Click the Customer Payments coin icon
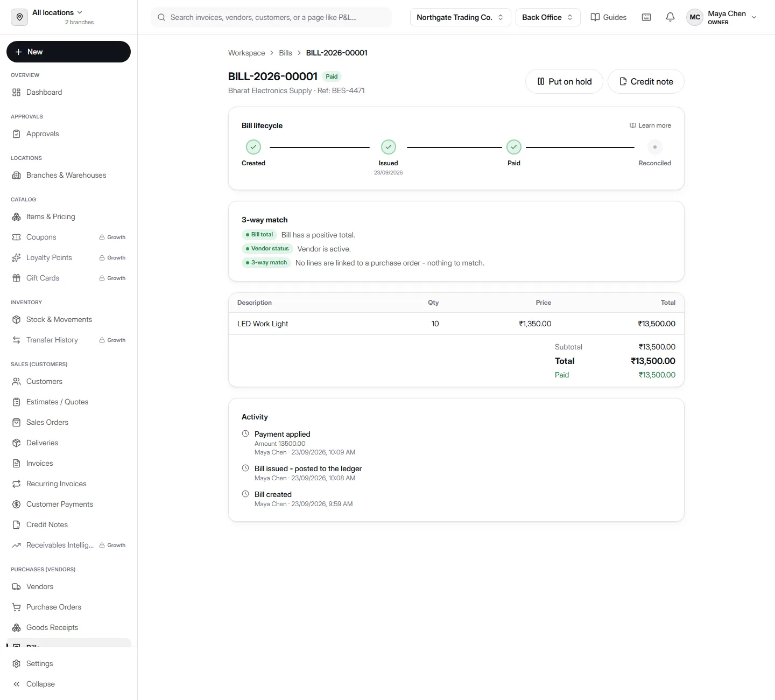775x700 pixels. (x=17, y=504)
